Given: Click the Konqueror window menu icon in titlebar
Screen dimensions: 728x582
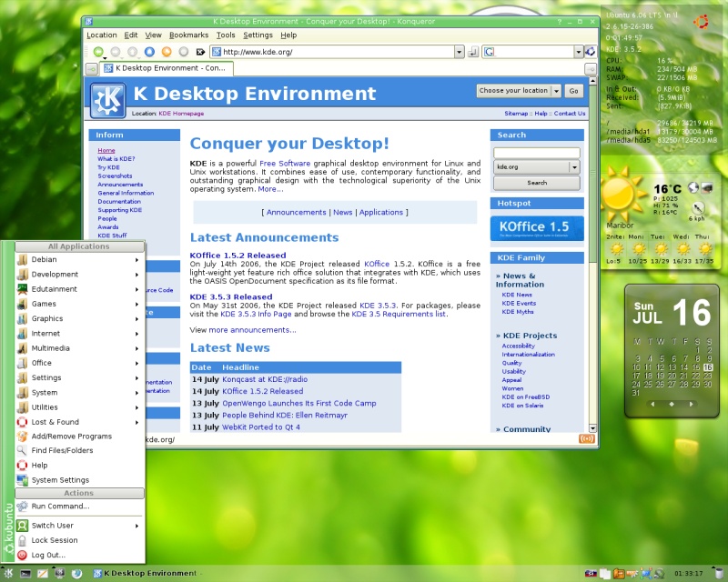Looking at the screenshot, I should (89, 21).
